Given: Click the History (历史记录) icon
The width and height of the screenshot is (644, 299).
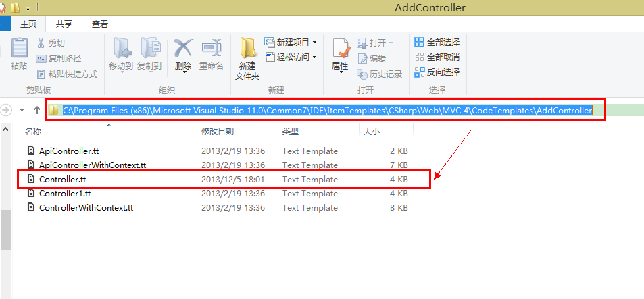Looking at the screenshot, I should 362,74.
